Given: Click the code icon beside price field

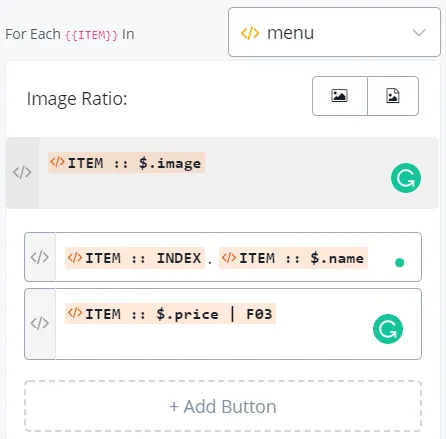Looking at the screenshot, I should click(x=40, y=324).
